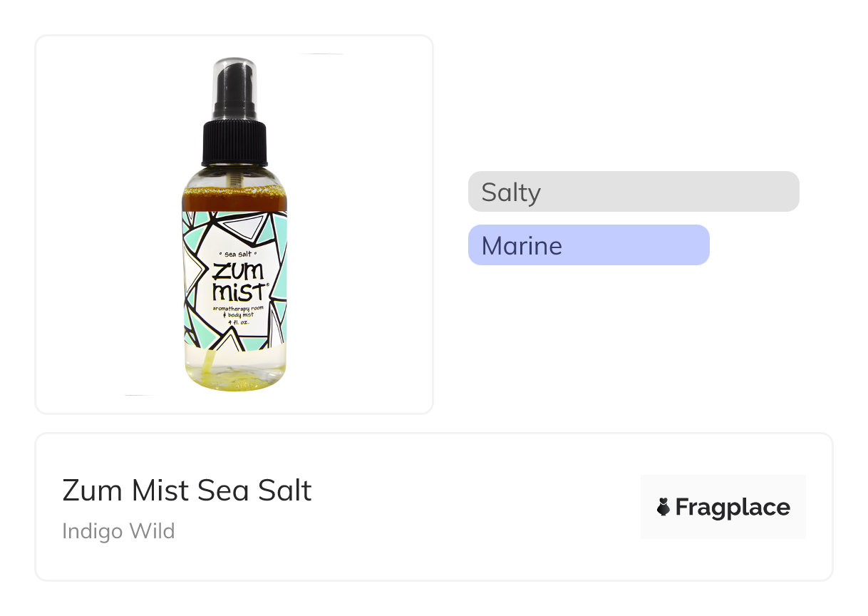
Task: Click the Fragplace badge background
Action: 723,485
